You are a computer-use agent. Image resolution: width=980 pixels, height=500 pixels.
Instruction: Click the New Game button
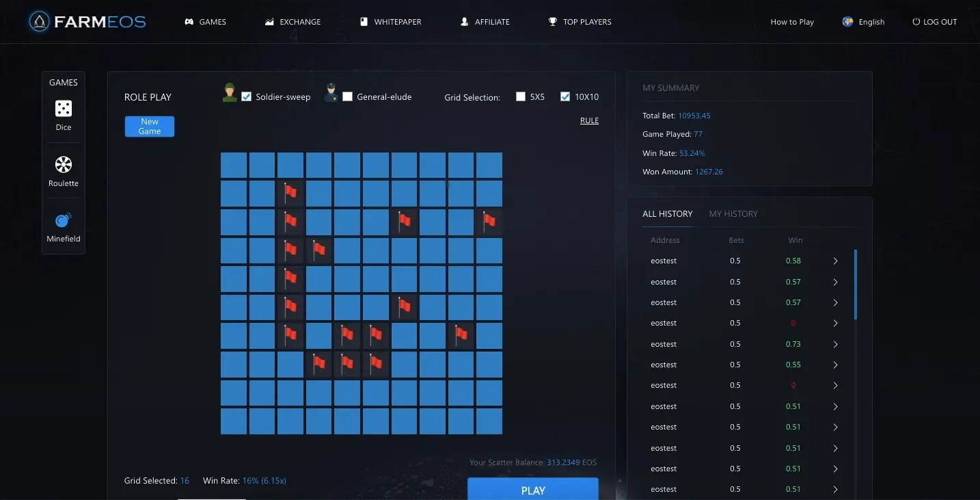(150, 127)
